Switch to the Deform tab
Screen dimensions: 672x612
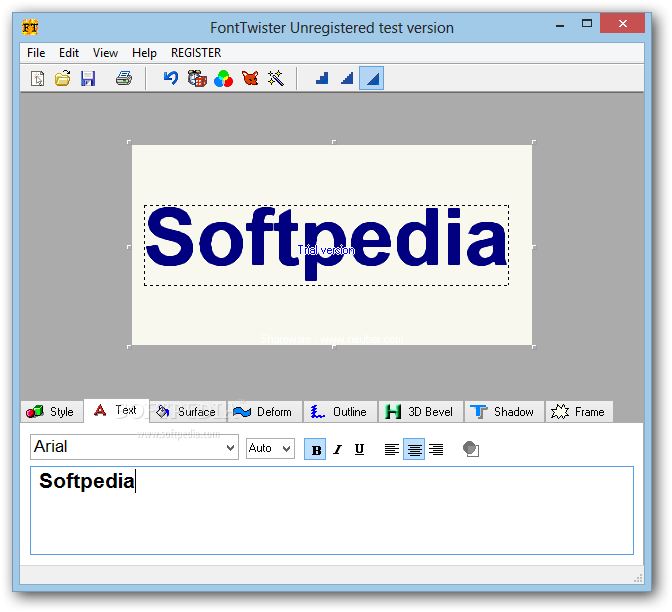tap(265, 412)
